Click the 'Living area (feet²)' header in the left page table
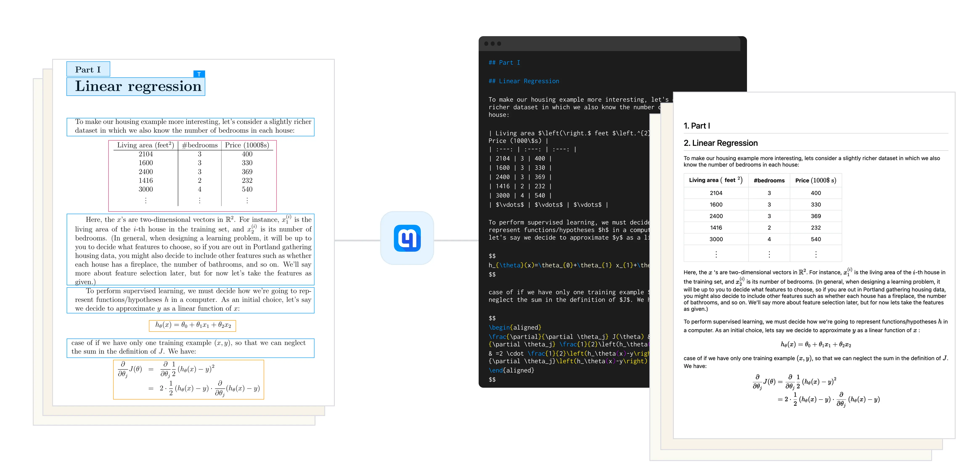This screenshot has height=476, width=980. [x=145, y=145]
